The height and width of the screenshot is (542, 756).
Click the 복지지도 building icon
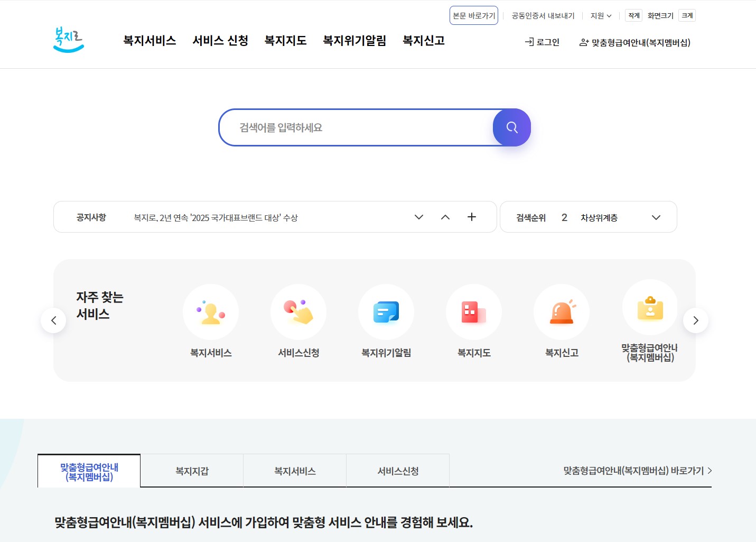click(x=473, y=312)
